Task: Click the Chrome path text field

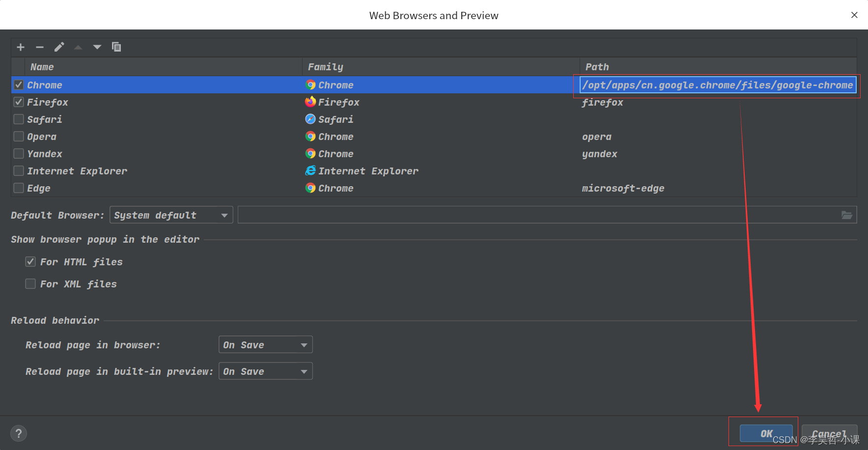Action: click(718, 85)
